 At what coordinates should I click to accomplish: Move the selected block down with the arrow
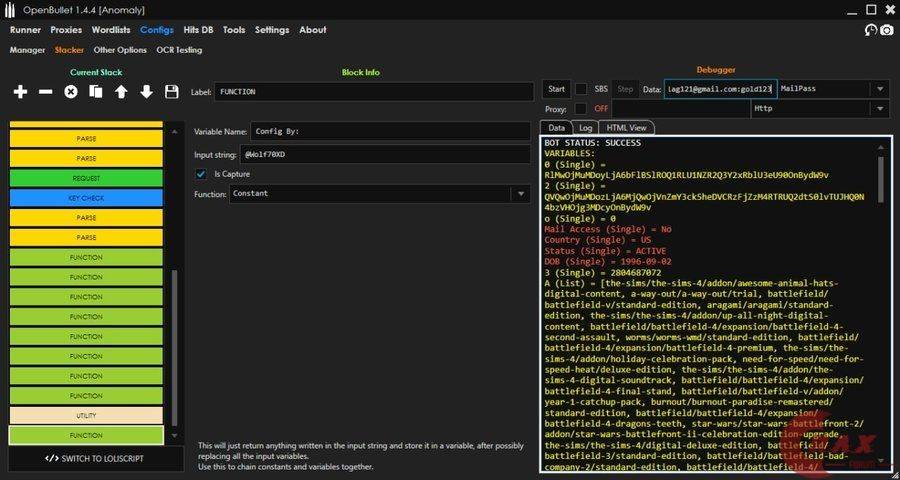click(x=146, y=92)
